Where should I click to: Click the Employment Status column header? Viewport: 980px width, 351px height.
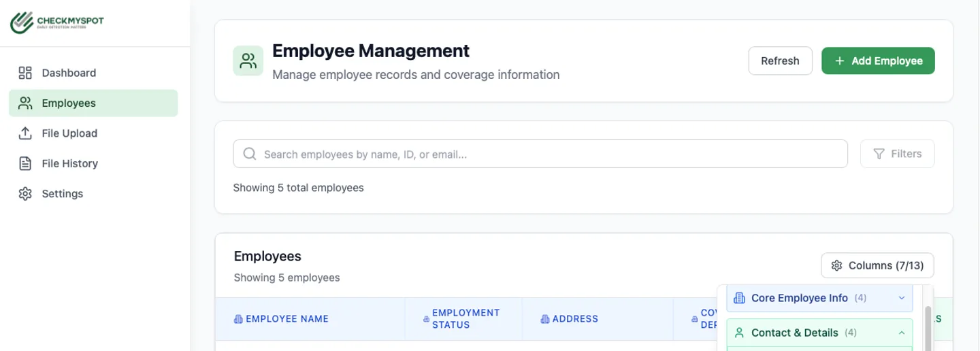tap(463, 318)
